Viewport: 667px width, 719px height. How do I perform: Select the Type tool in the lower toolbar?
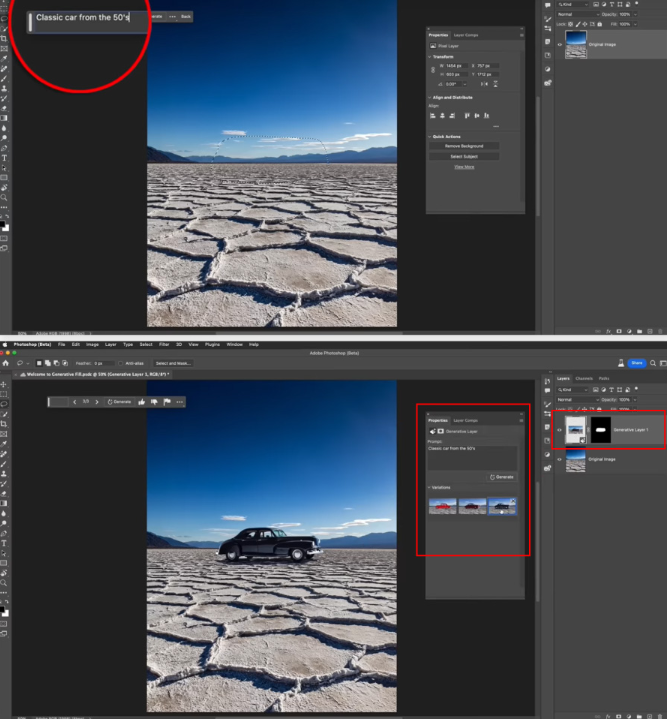coord(4,543)
